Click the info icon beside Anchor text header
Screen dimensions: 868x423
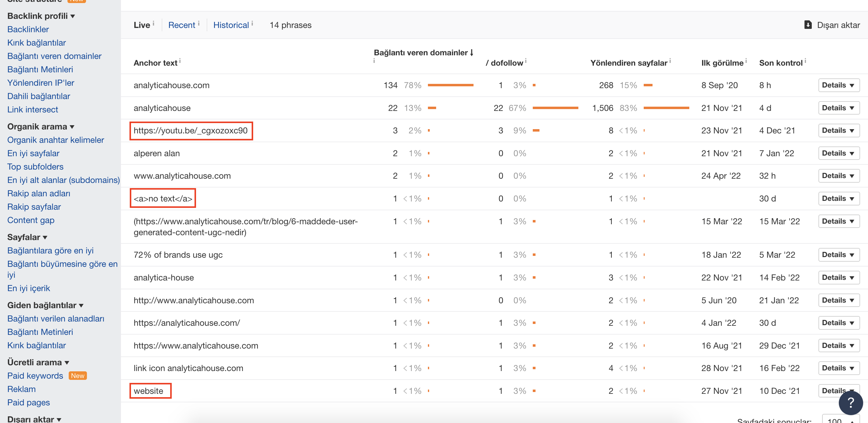tap(180, 60)
